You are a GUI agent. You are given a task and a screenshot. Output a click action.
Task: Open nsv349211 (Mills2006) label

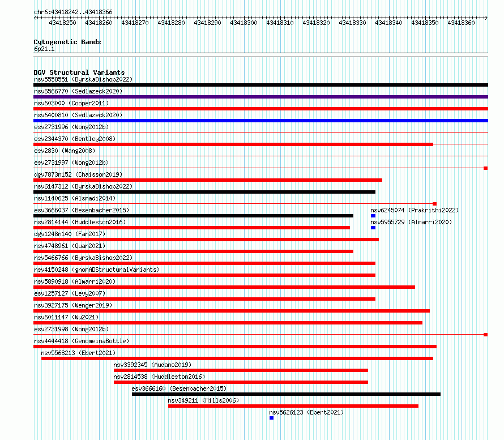(x=203, y=400)
